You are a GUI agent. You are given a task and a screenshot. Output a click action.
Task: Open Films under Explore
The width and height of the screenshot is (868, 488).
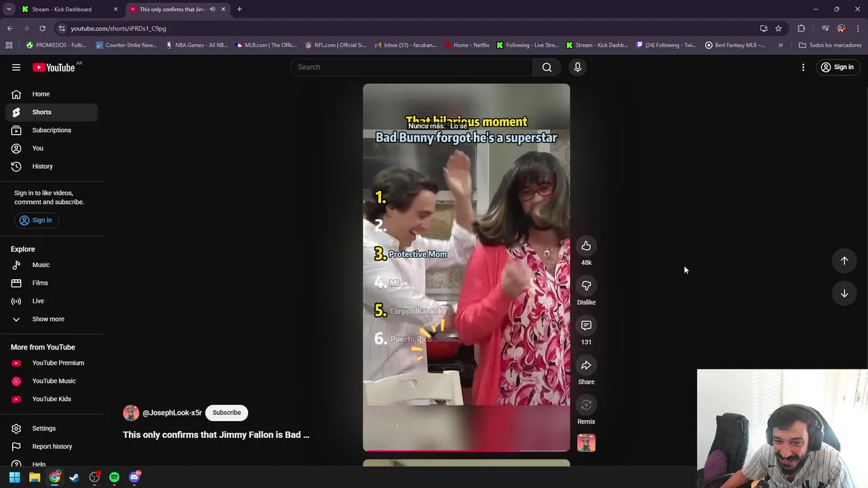tap(52, 283)
